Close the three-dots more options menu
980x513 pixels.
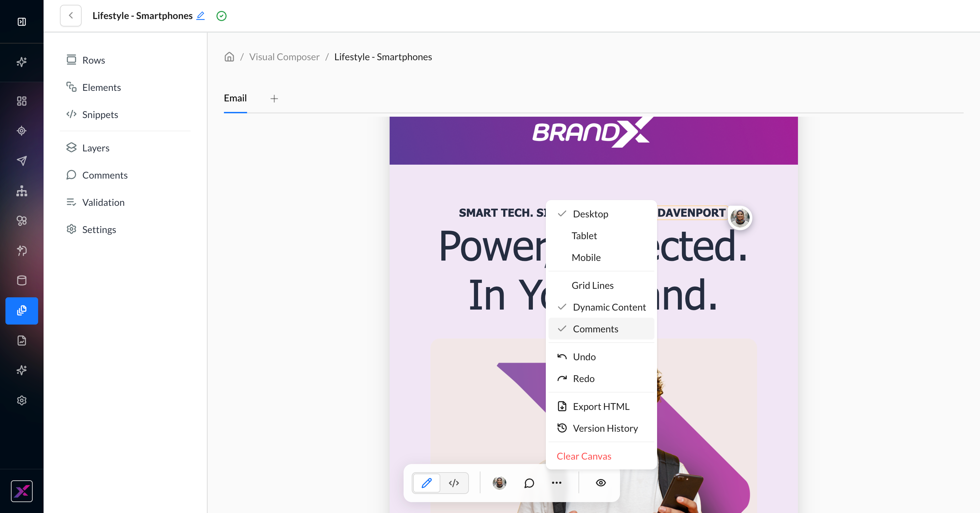coord(557,483)
